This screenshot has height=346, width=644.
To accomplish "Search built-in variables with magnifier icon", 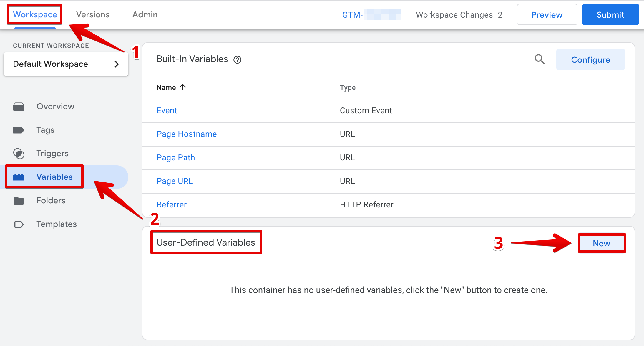I will pyautogui.click(x=540, y=59).
